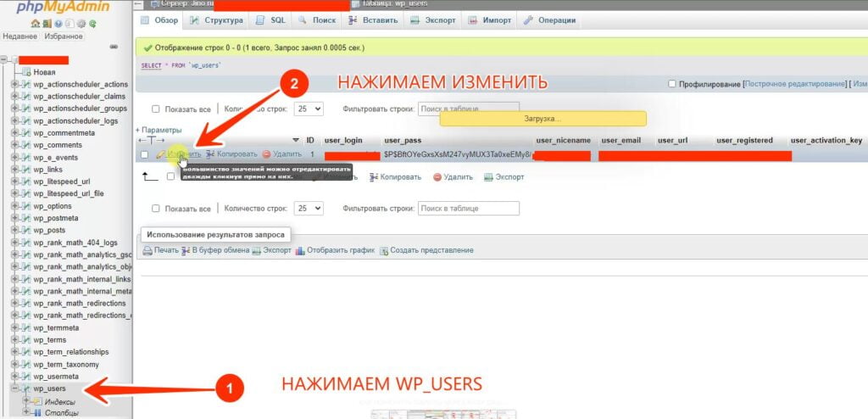The height and width of the screenshot is (419, 868).
Task: Click the Display chart icon
Action: point(300,250)
